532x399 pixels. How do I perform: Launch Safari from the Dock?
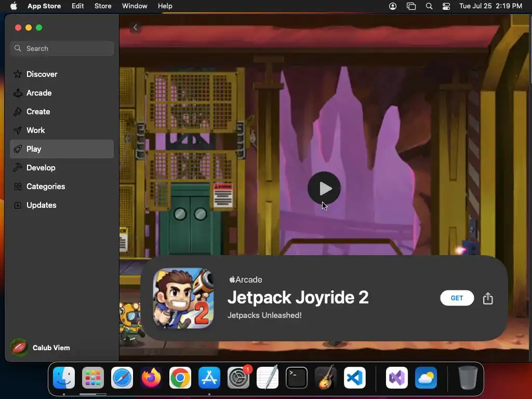click(122, 378)
